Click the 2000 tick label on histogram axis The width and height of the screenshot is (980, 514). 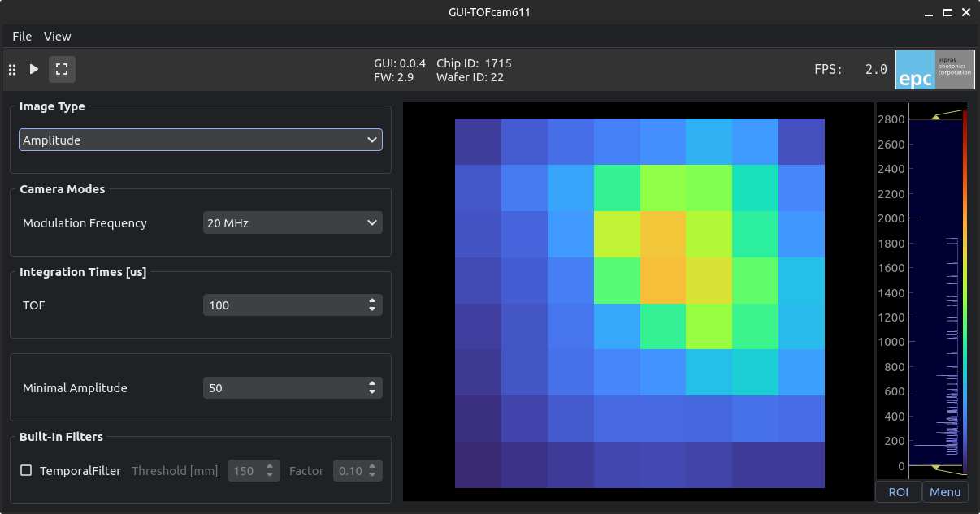tap(891, 218)
